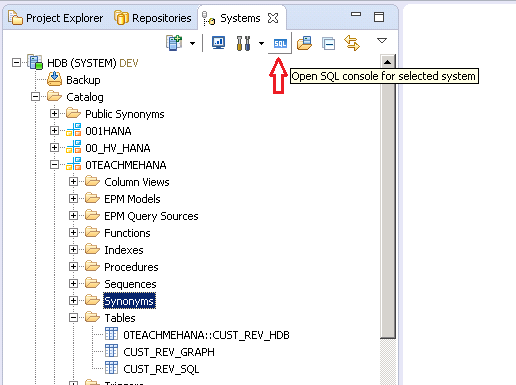Viewport: 516px width, 385px height.
Task: Select the Backup tree item
Action: tap(83, 80)
